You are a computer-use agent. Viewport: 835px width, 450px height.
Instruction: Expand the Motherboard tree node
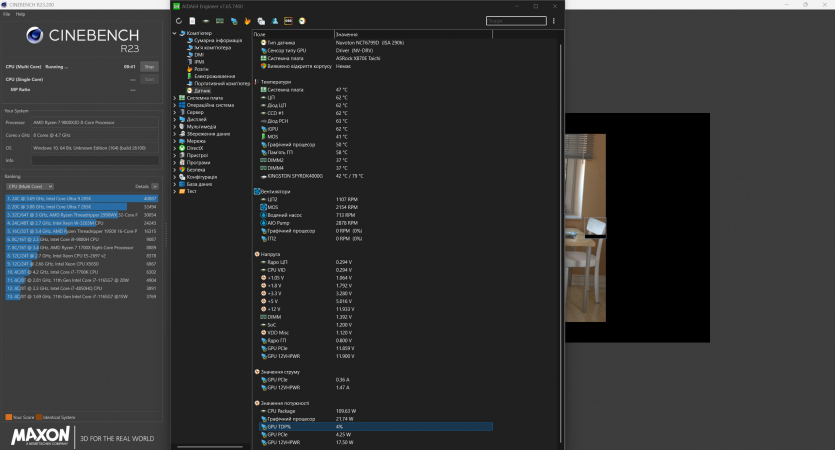click(175, 98)
